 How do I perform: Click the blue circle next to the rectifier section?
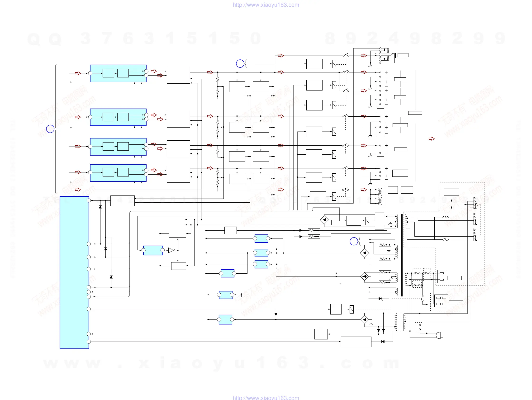point(354,241)
